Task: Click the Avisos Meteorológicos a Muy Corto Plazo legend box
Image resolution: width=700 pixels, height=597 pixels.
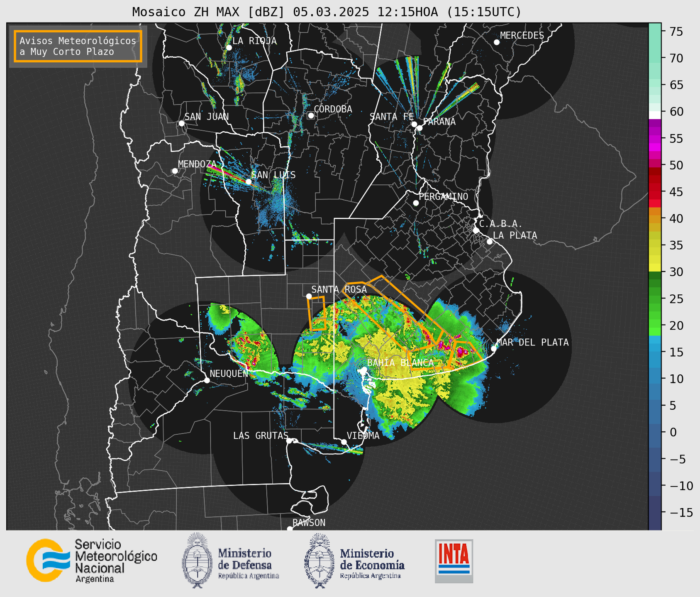Action: coord(78,46)
